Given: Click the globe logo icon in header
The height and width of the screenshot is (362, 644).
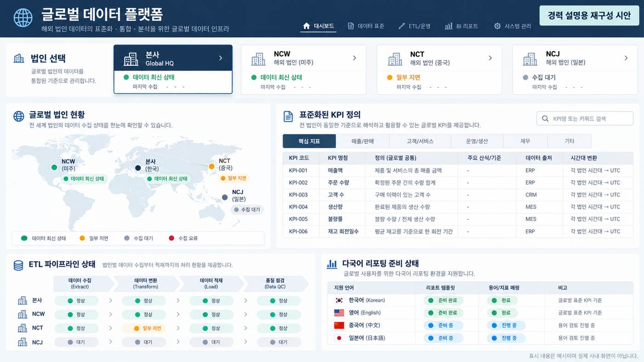Looking at the screenshot, I should tap(23, 18).
